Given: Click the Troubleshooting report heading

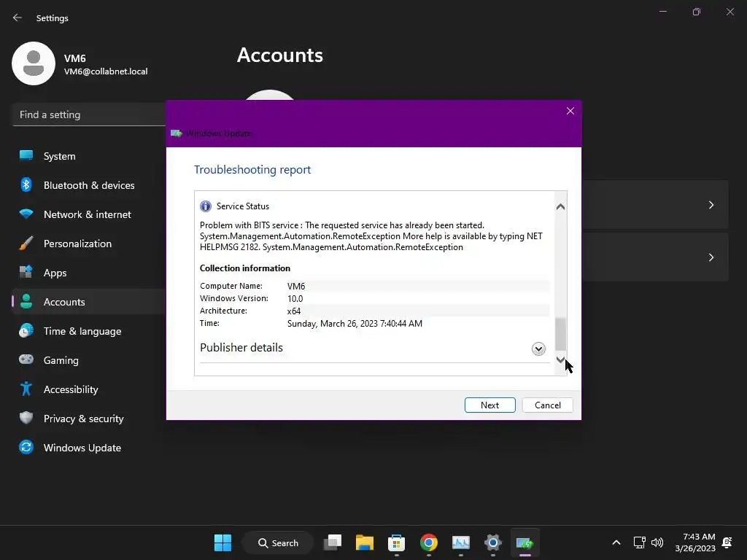Looking at the screenshot, I should coord(252,169).
